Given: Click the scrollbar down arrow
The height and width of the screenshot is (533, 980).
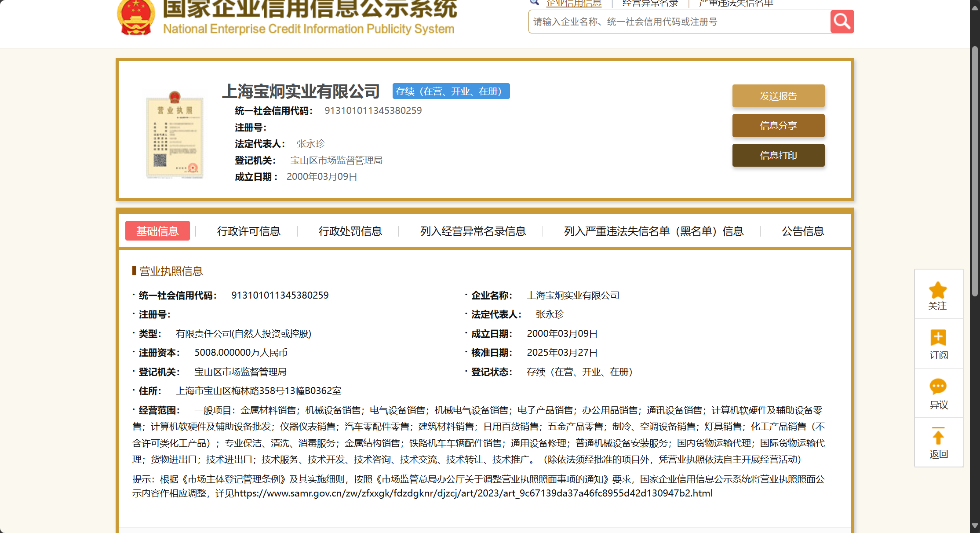Looking at the screenshot, I should coord(975,526).
